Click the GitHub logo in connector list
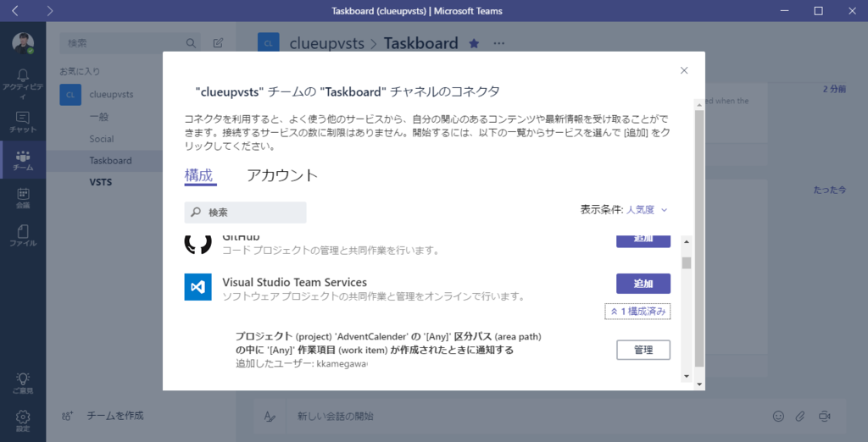The width and height of the screenshot is (868, 442). (x=198, y=244)
